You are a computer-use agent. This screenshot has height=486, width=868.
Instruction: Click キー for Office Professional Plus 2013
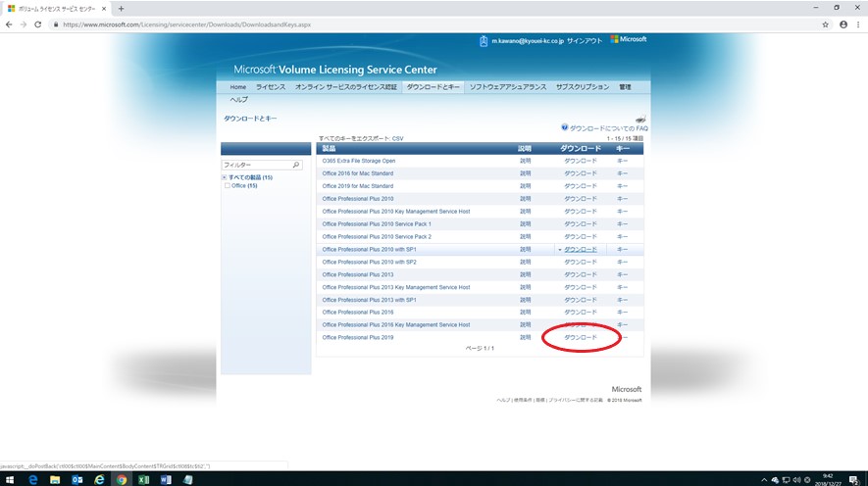pos(622,274)
